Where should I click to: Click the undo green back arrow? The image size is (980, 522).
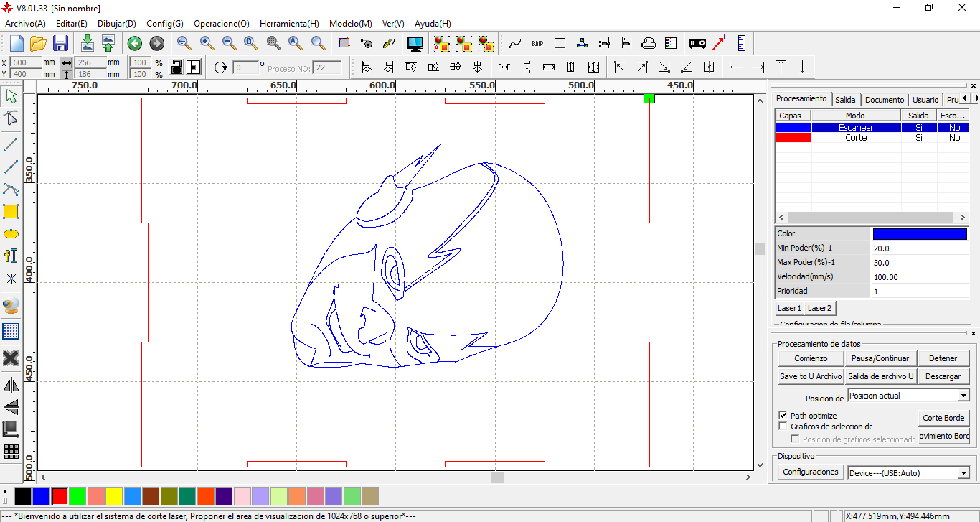pyautogui.click(x=134, y=43)
